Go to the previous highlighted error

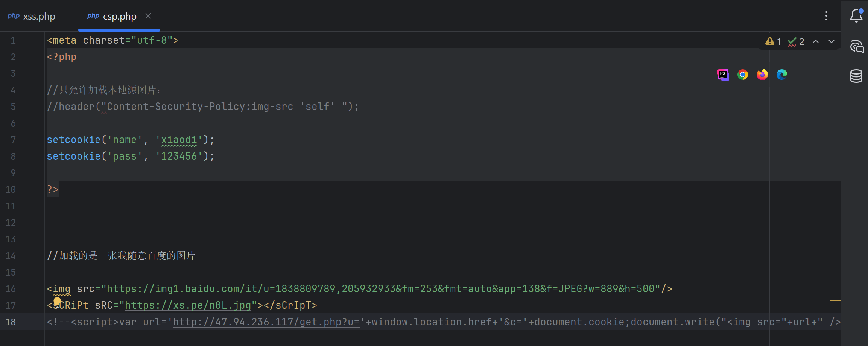click(816, 41)
